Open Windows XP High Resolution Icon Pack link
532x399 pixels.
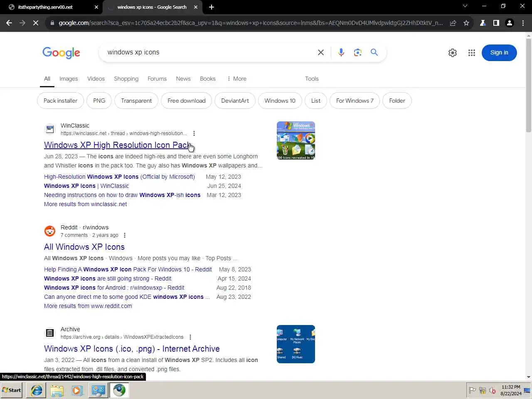pos(118,145)
